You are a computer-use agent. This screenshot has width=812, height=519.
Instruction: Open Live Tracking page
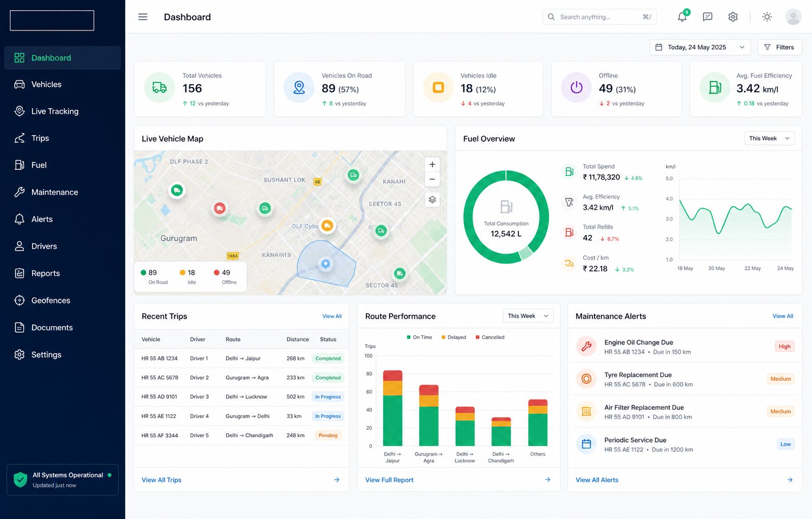point(62,111)
